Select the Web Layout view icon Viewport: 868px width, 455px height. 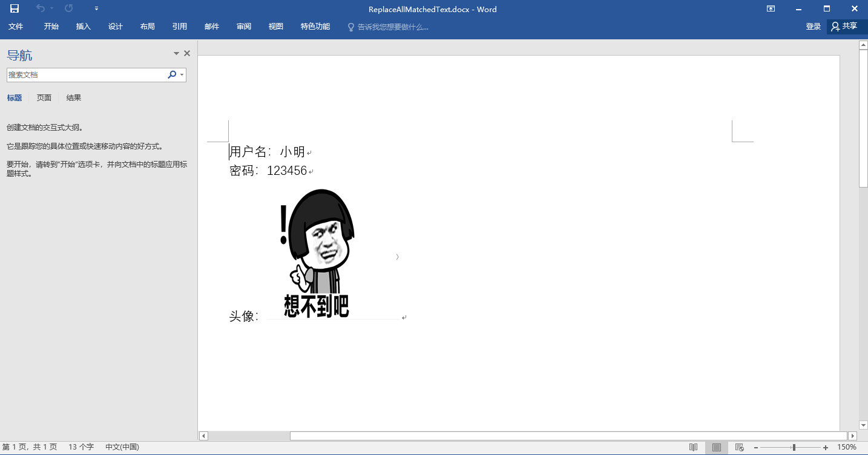(739, 447)
